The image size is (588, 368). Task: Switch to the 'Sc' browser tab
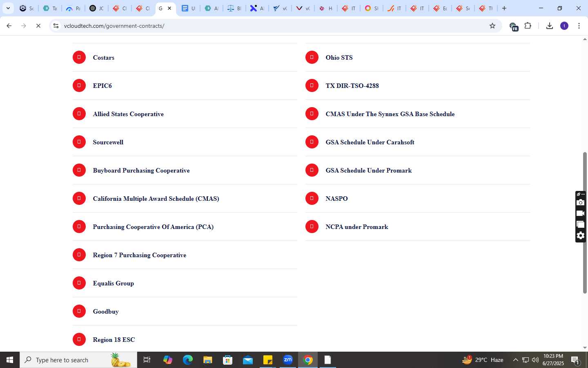27,8
